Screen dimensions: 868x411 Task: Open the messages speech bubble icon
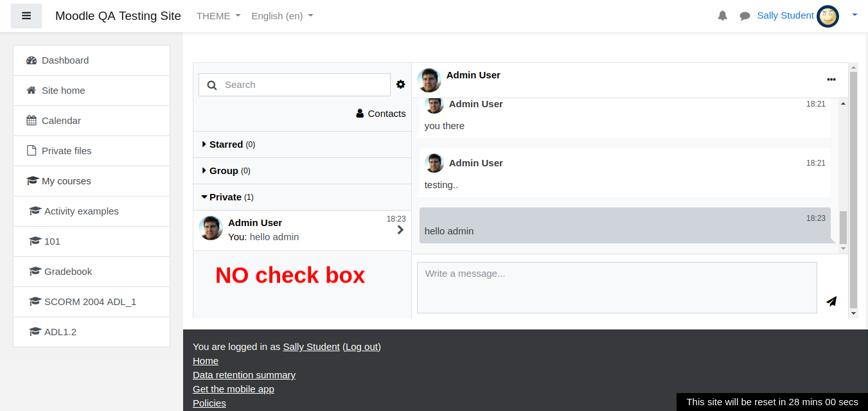[745, 16]
